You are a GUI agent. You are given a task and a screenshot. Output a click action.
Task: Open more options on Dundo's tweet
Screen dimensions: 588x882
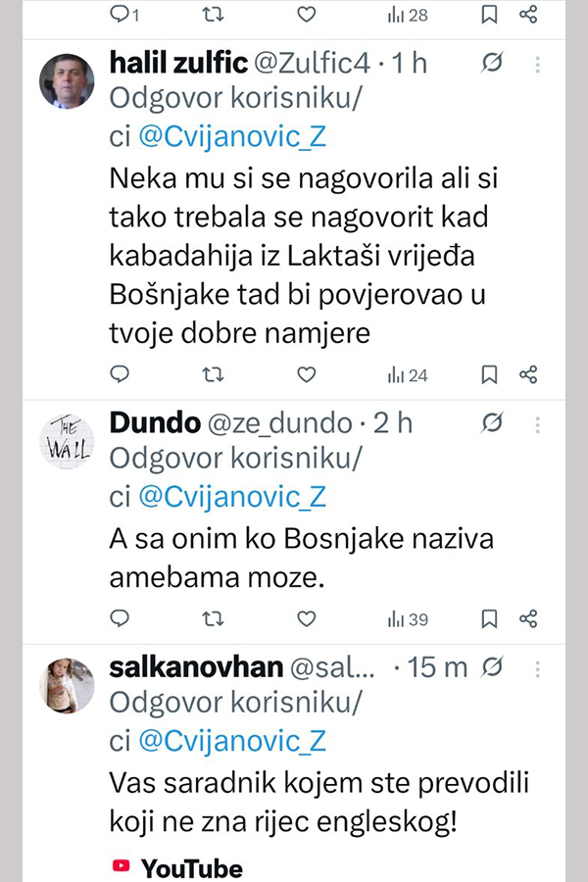[537, 422]
